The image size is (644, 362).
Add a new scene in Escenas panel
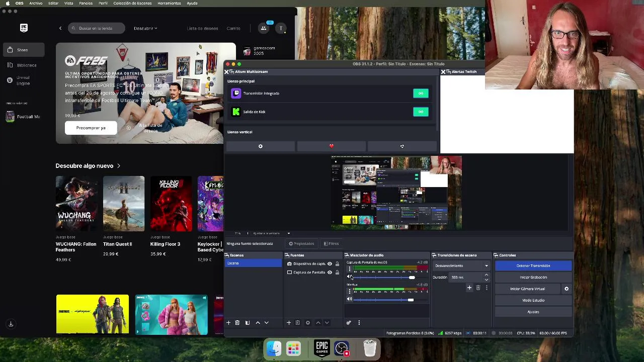[x=228, y=323]
